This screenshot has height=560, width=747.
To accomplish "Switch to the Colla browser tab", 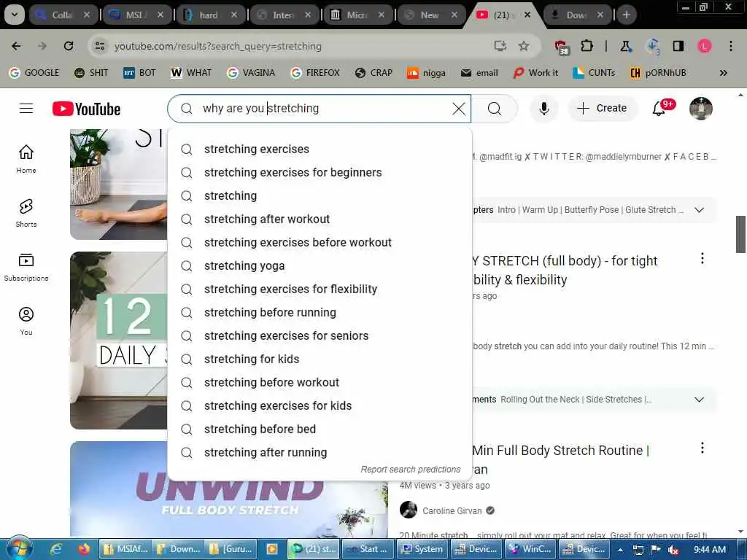I will [x=64, y=15].
